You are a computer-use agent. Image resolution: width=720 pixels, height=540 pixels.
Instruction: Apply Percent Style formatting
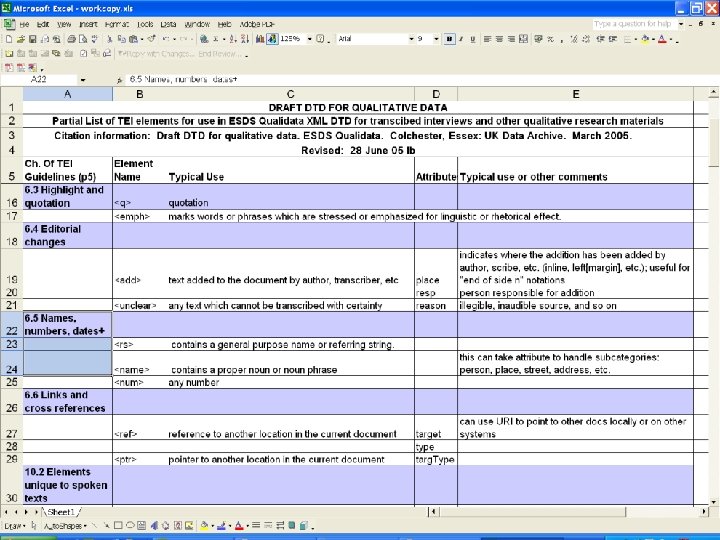(550, 39)
